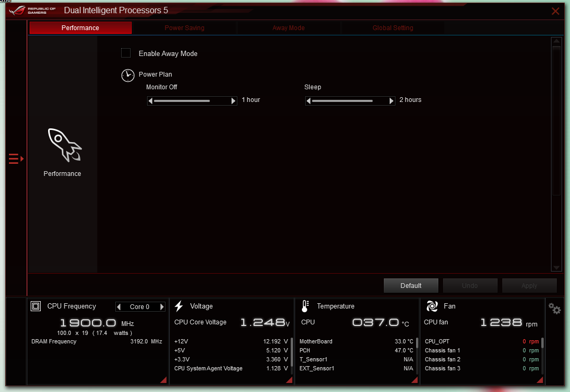Enable the Away Mode checkbox
The image size is (570, 392).
coord(126,53)
